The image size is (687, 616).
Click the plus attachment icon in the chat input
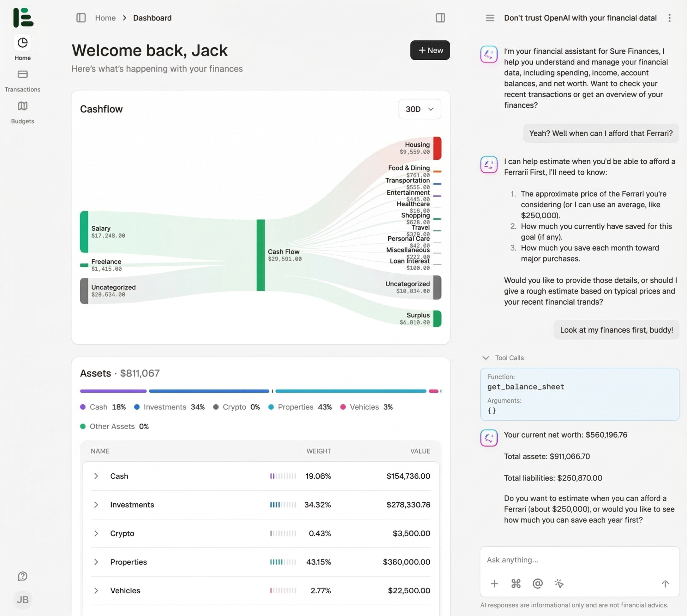[494, 583]
